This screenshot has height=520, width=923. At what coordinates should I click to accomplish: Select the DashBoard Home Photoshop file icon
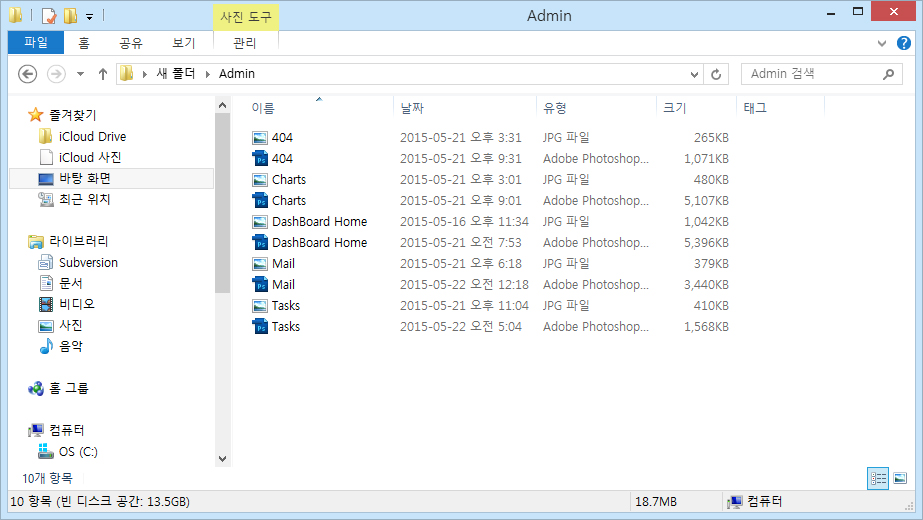coord(260,243)
